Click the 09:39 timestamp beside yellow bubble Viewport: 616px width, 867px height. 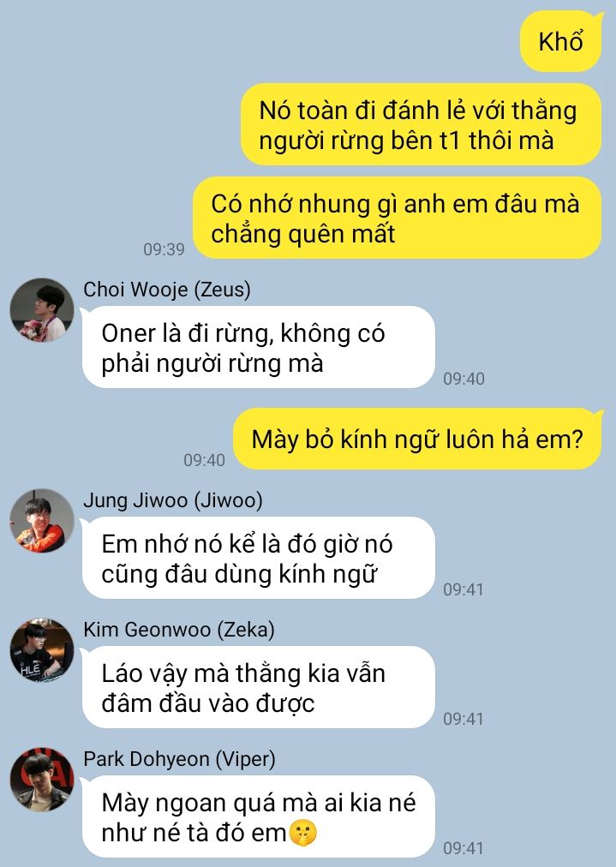[164, 249]
